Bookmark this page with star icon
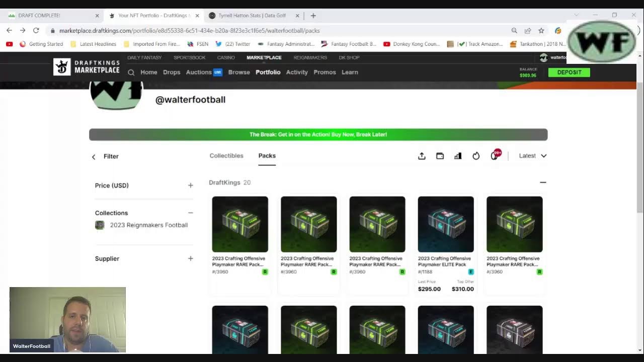644x362 pixels. pyautogui.click(x=541, y=31)
